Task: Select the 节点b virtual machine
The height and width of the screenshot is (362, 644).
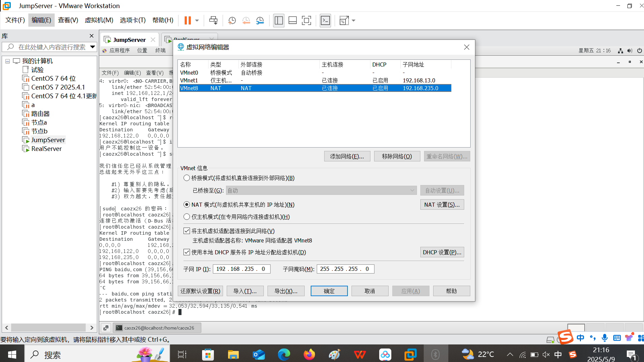Action: [39, 131]
